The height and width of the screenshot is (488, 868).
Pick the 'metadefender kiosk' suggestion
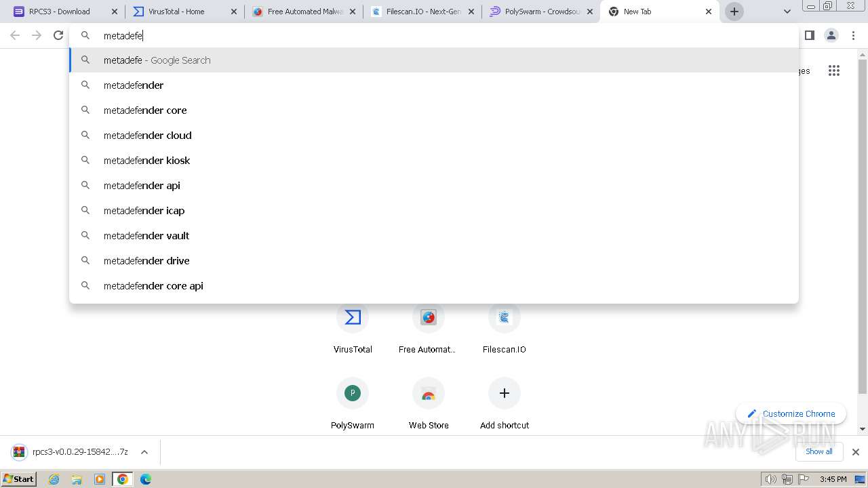point(434,161)
